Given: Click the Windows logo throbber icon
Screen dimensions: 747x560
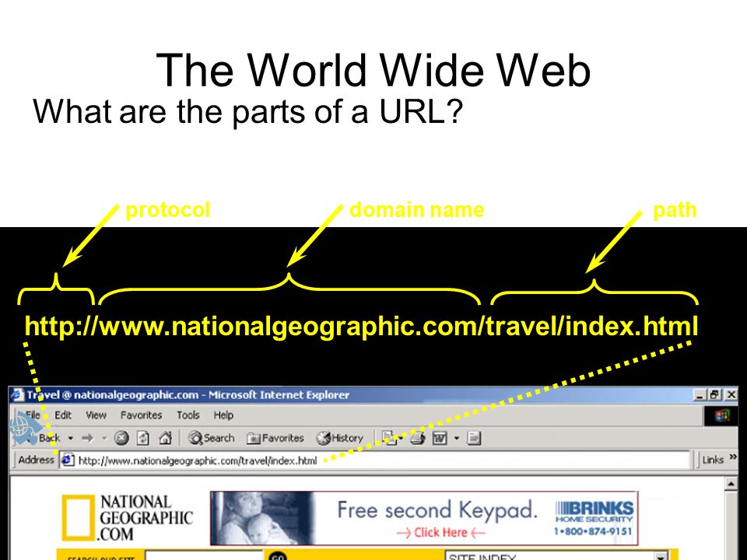Looking at the screenshot, I should click(x=721, y=415).
